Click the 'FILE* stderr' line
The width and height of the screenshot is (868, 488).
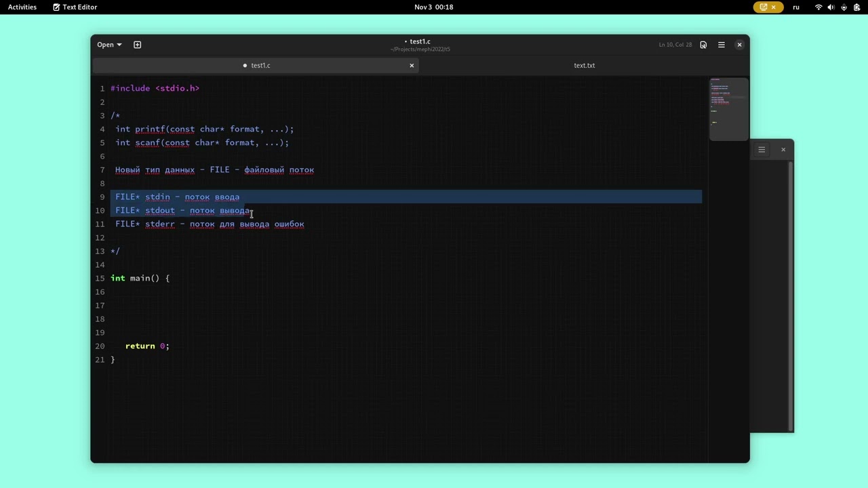[x=210, y=224]
